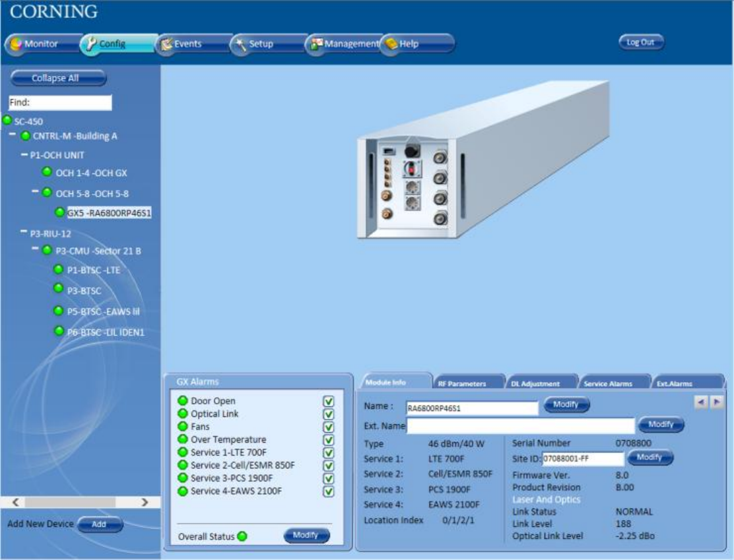
Task: Open the Help tab
Action: [x=418, y=44]
